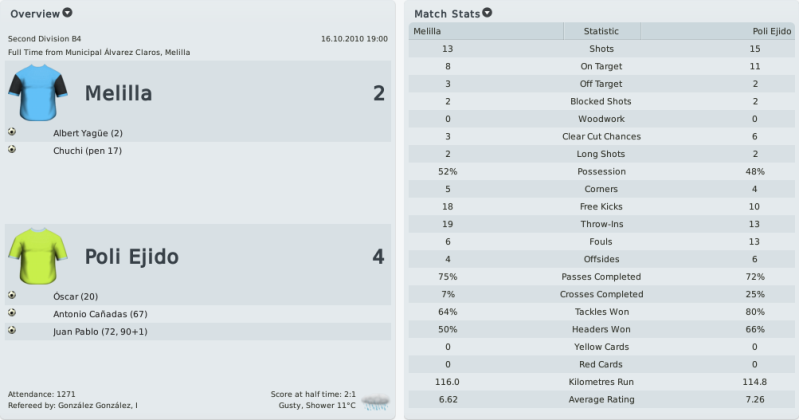Open the Poli Ejido team name link
The image size is (799, 420).
click(x=131, y=256)
